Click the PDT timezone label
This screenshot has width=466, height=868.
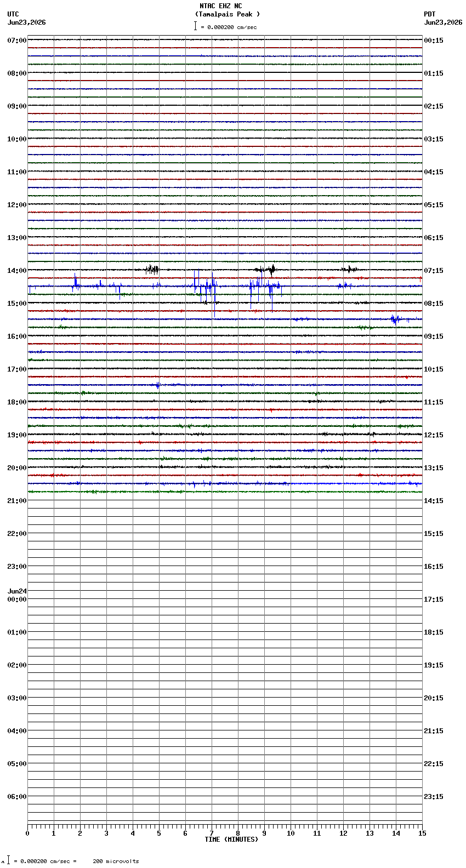pos(430,14)
